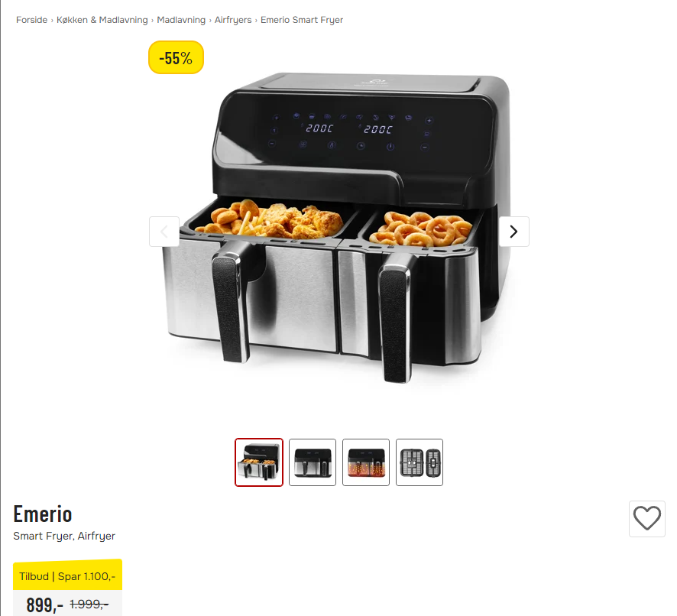Open the Forside breadcrumb link
The height and width of the screenshot is (616, 677).
(31, 20)
